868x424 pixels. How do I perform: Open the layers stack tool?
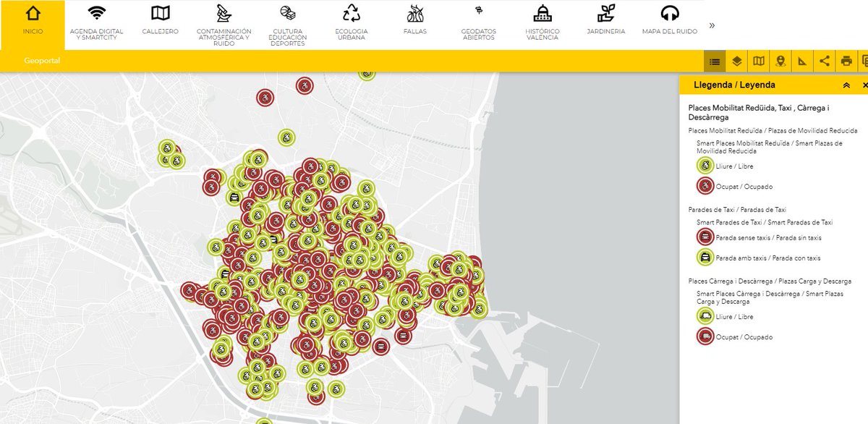[x=736, y=61]
